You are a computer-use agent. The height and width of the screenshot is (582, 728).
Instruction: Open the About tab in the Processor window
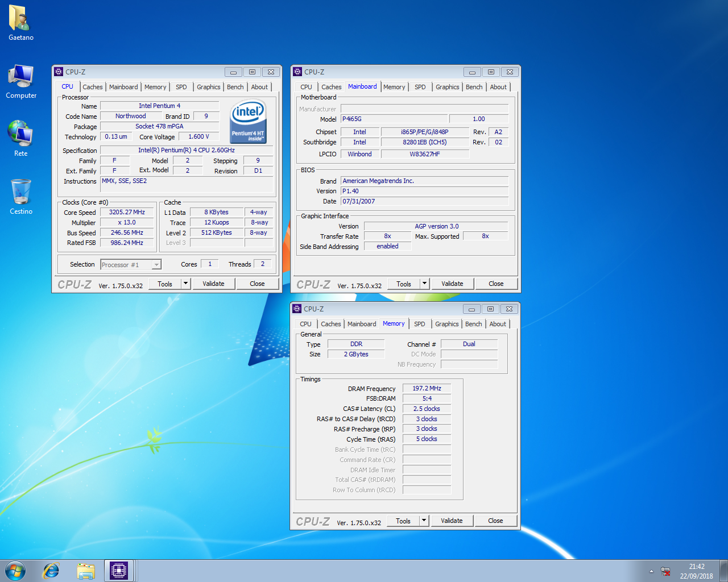[x=260, y=87]
